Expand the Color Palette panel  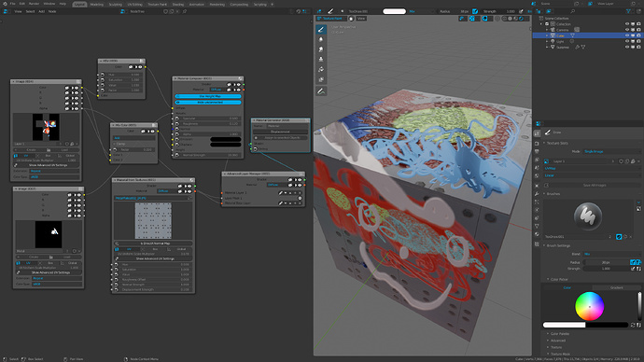point(559,334)
